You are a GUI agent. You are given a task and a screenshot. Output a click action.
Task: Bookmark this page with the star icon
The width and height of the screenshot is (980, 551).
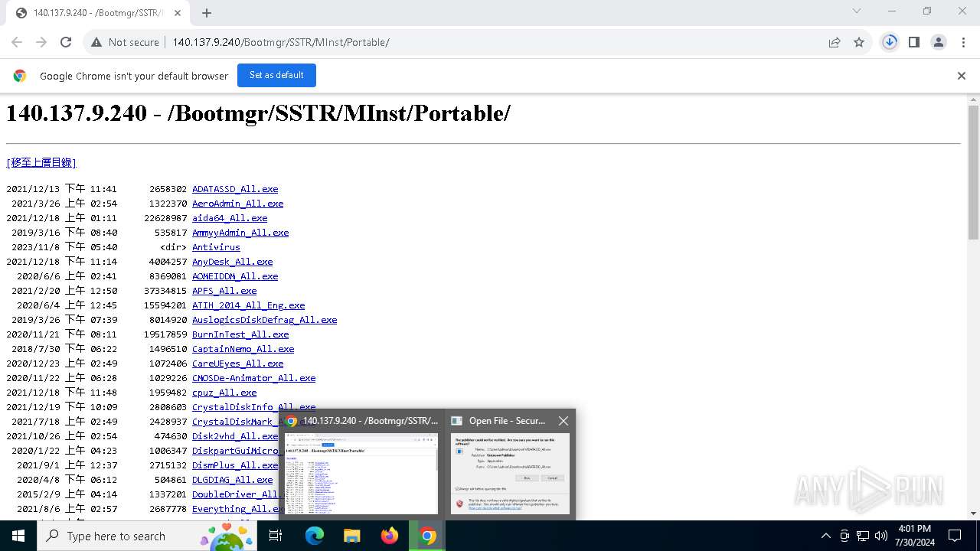tap(859, 42)
